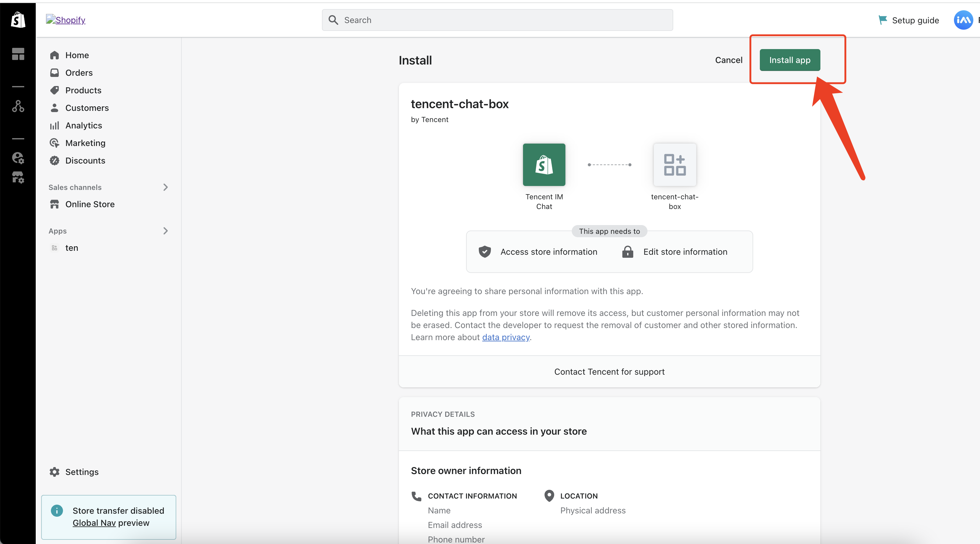The image size is (980, 544).
Task: Cancel the app installation
Action: 729,60
